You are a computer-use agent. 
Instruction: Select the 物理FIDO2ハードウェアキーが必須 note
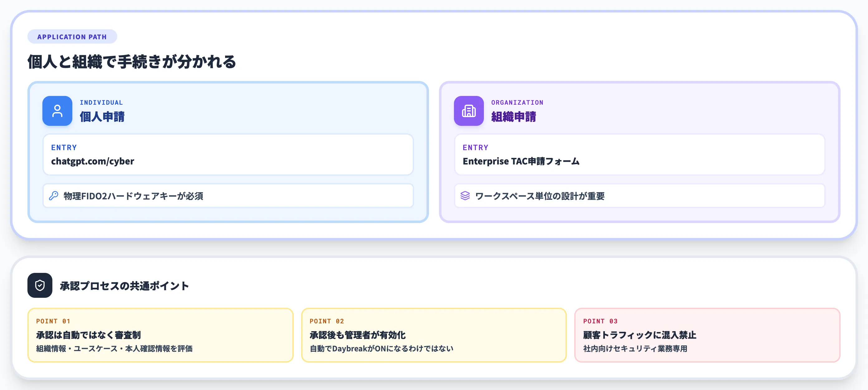point(228,196)
